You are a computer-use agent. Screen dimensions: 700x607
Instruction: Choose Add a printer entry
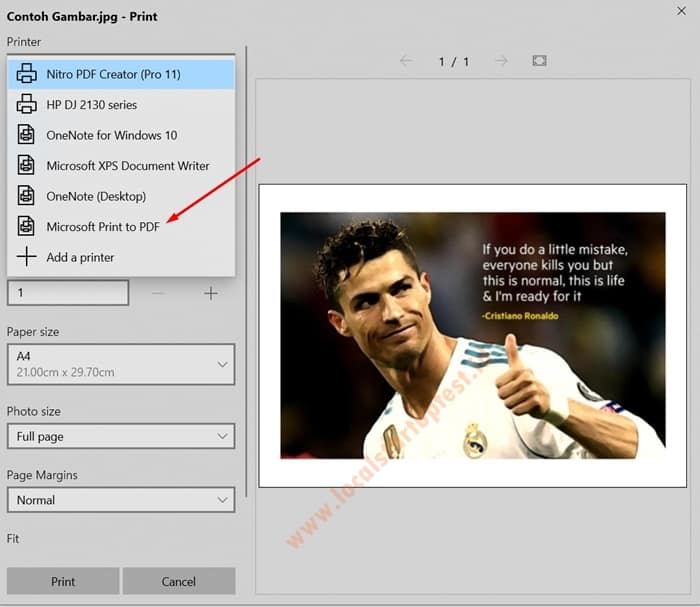[x=121, y=257]
